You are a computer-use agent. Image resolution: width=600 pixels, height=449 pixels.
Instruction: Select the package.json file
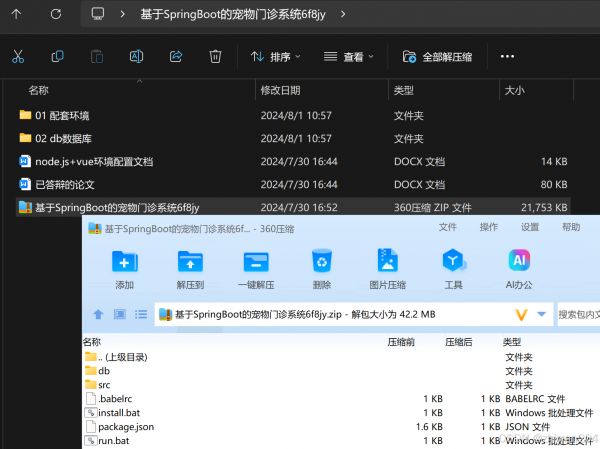120,427
